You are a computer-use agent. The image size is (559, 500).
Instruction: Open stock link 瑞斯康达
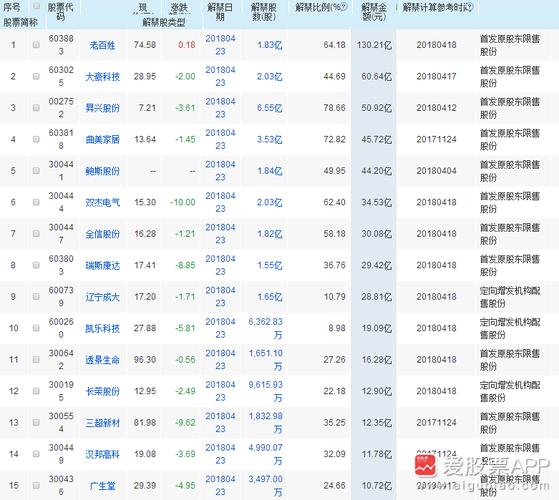tap(103, 266)
